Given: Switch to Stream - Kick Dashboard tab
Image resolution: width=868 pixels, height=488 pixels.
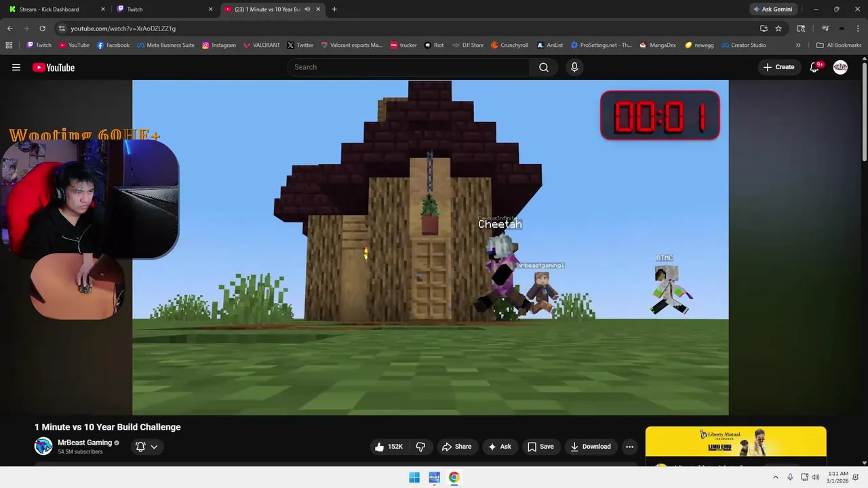Looking at the screenshot, I should point(58,9).
